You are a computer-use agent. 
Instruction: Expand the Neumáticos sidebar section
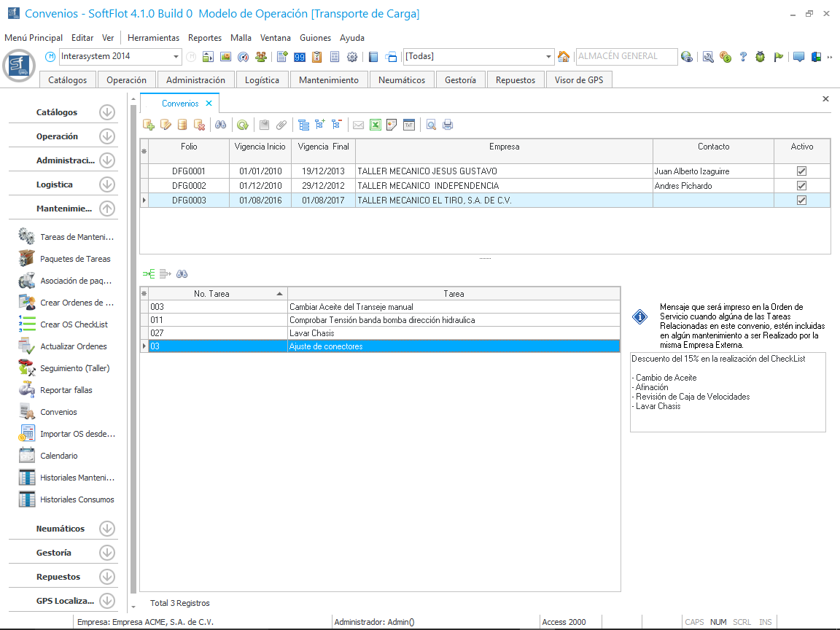(x=107, y=529)
